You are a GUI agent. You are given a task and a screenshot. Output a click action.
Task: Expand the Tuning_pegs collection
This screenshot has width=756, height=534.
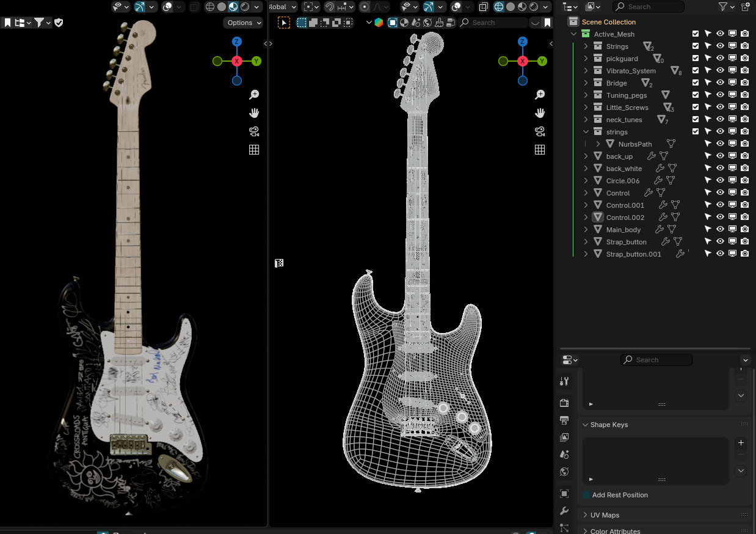[x=586, y=95]
